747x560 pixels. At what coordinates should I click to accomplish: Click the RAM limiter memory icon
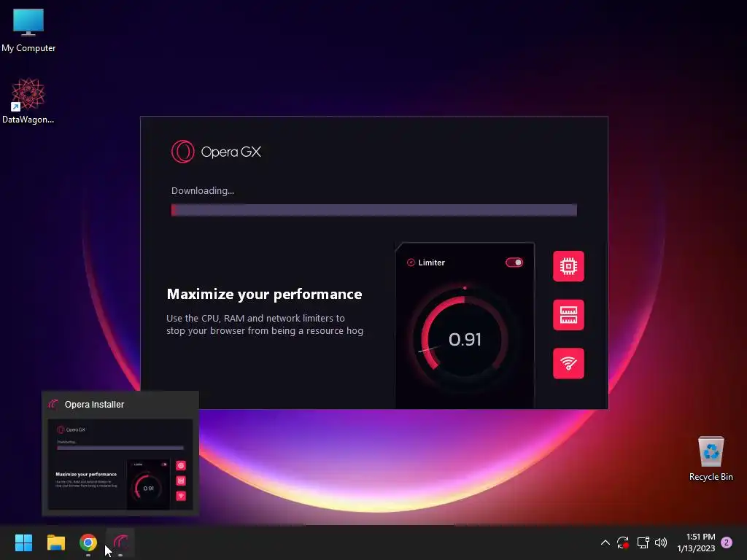[x=568, y=315]
